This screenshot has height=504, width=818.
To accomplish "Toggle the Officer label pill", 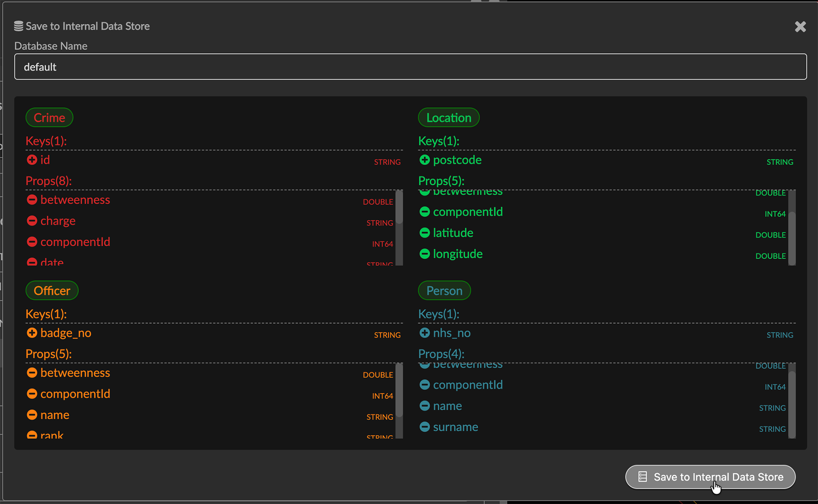I will [x=52, y=291].
